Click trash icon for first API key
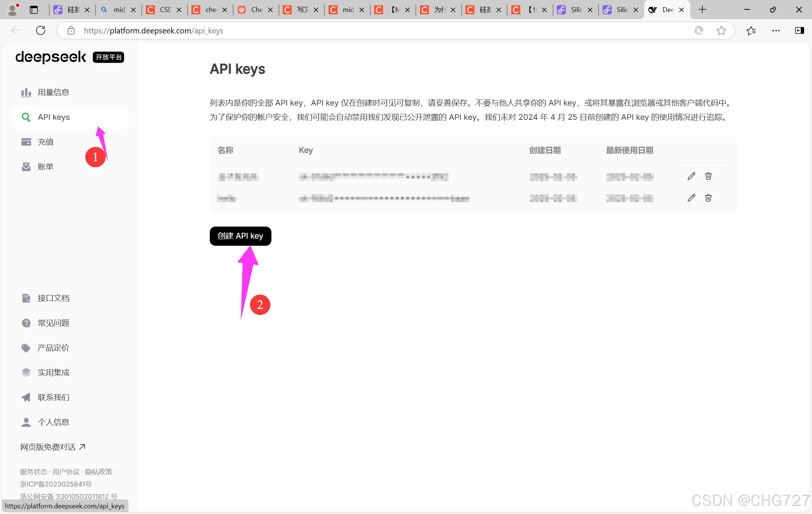Image resolution: width=812 pixels, height=514 pixels. [708, 176]
